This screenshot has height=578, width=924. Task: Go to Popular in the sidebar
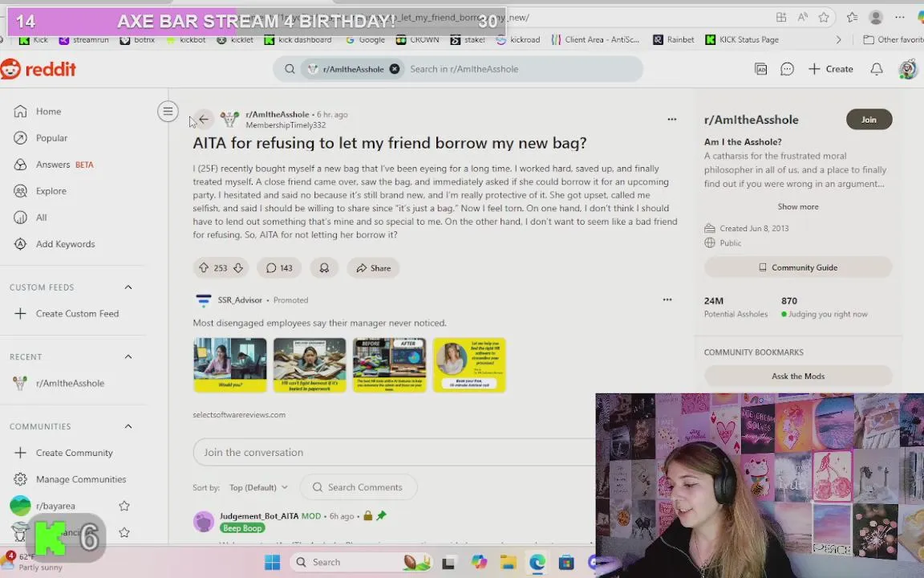[51, 138]
